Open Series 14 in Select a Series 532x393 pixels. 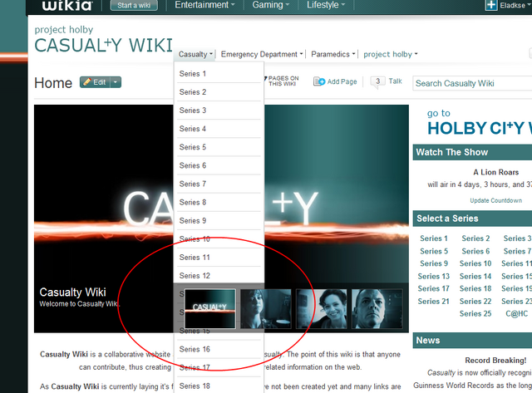pyautogui.click(x=475, y=277)
